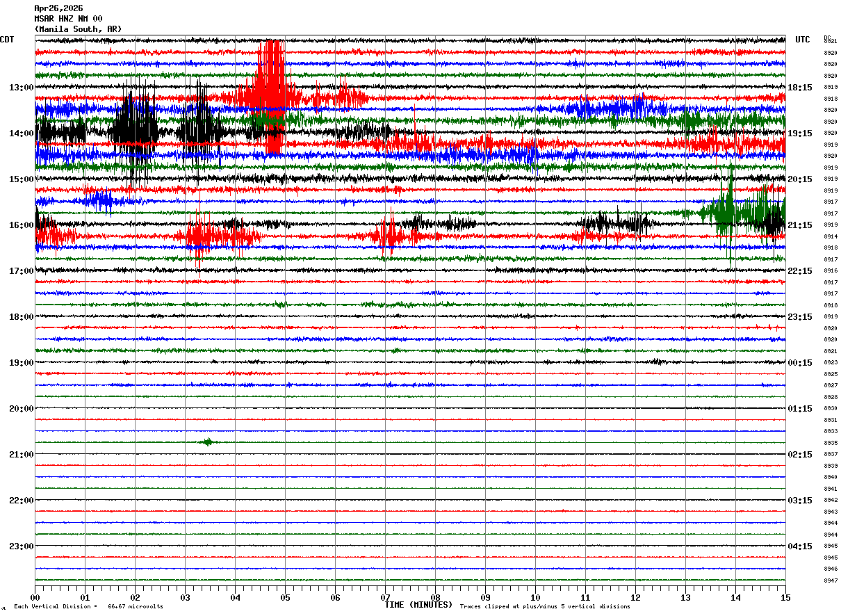
Task: Click minute 00 on the time axis
Action: (x=35, y=597)
